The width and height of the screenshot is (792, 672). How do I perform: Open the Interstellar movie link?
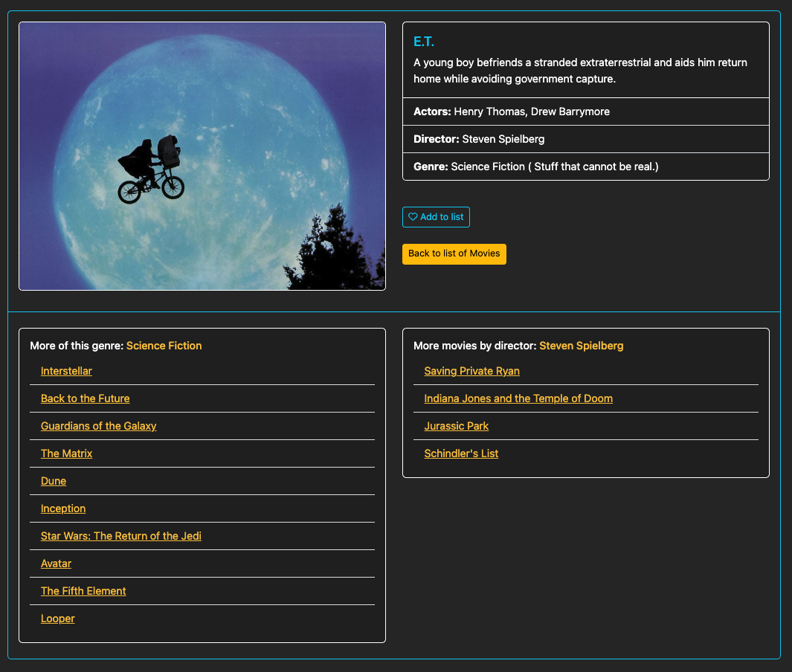[66, 371]
